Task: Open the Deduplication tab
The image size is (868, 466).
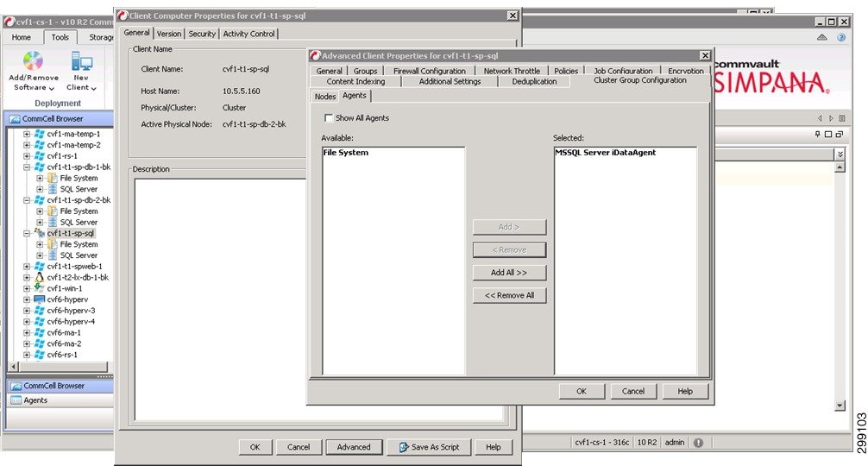Action: tap(534, 81)
